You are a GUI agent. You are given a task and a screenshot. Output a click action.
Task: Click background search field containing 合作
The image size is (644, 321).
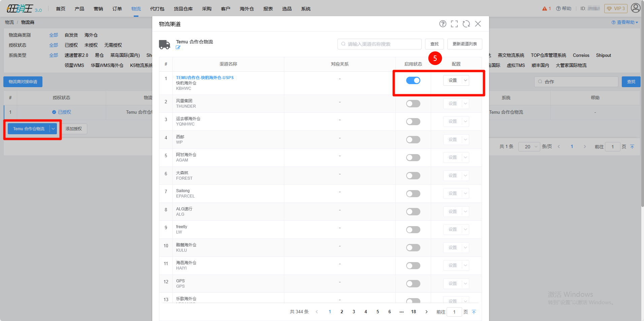pos(576,82)
